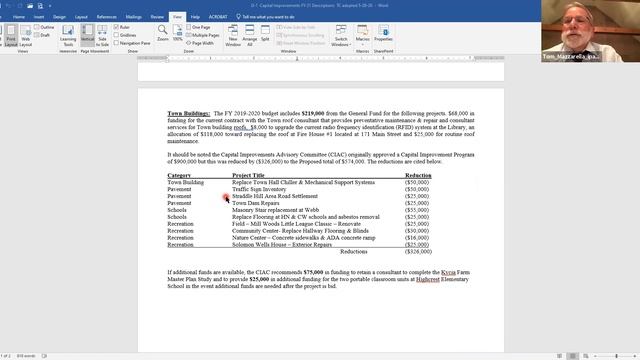Split the document window
The height and width of the screenshot is (360, 640).
point(265,33)
